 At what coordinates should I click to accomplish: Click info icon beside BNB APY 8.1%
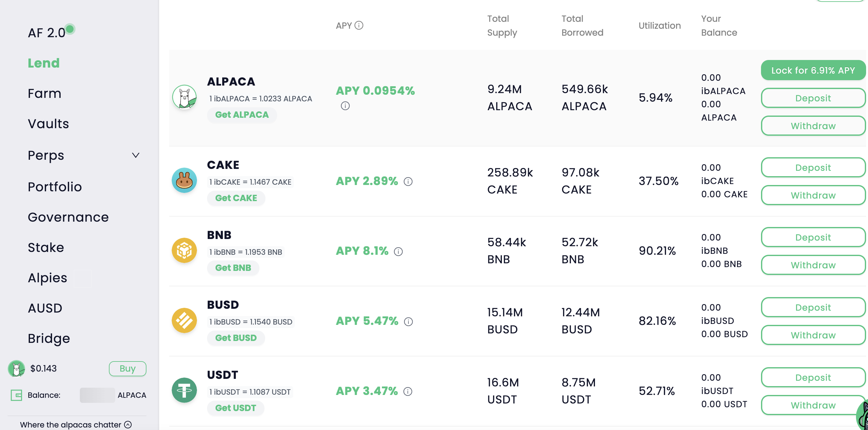coord(398,252)
